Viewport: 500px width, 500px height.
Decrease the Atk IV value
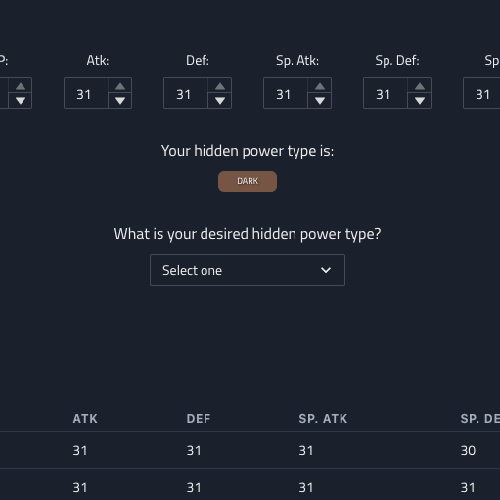pos(120,101)
